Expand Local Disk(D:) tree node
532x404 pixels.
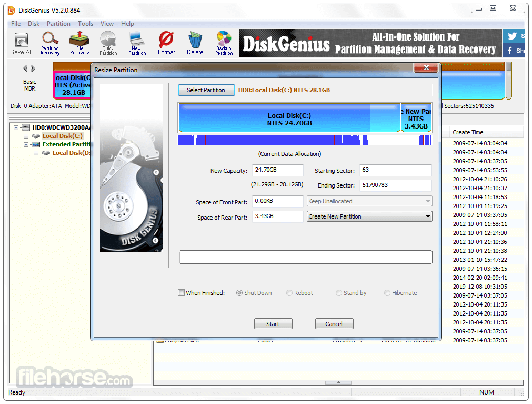(x=36, y=153)
